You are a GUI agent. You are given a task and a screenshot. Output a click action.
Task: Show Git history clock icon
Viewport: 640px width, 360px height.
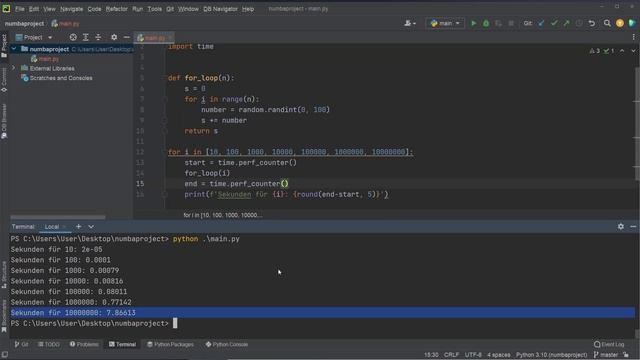pos(579,23)
